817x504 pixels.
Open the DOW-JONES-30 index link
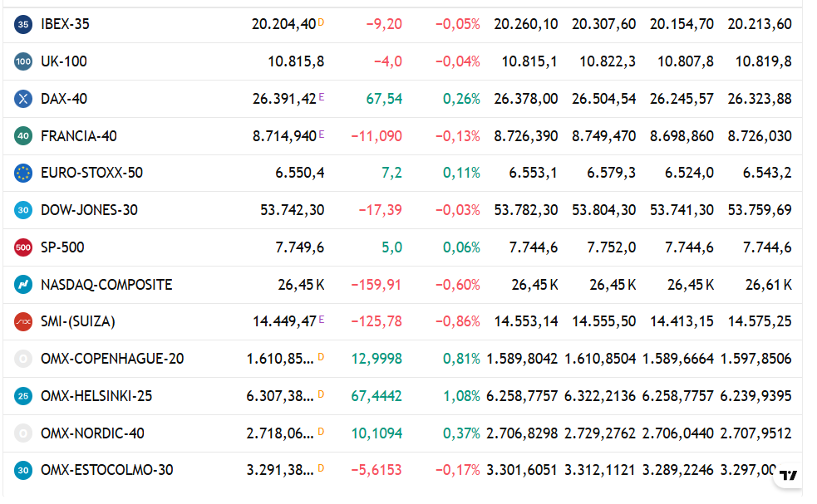89,210
